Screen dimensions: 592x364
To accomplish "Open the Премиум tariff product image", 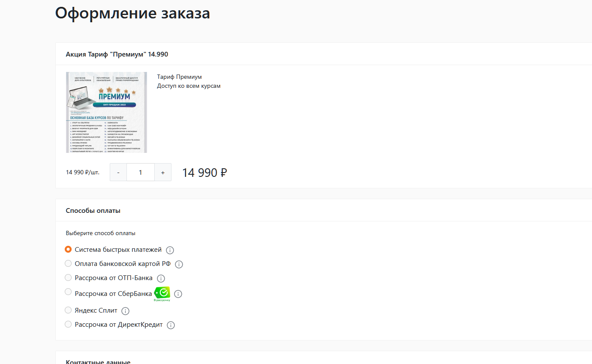I will (x=106, y=112).
